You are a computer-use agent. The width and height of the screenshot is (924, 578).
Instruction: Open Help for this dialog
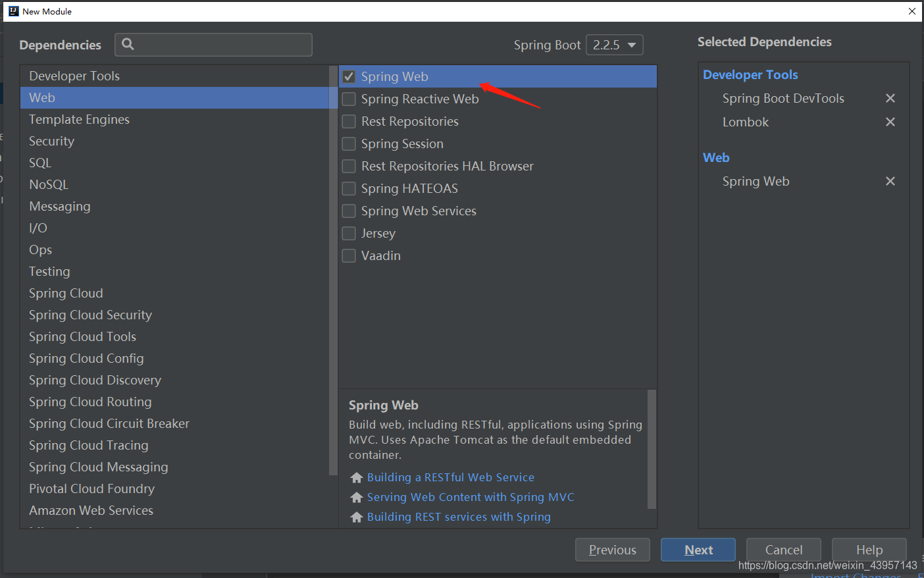(x=869, y=550)
